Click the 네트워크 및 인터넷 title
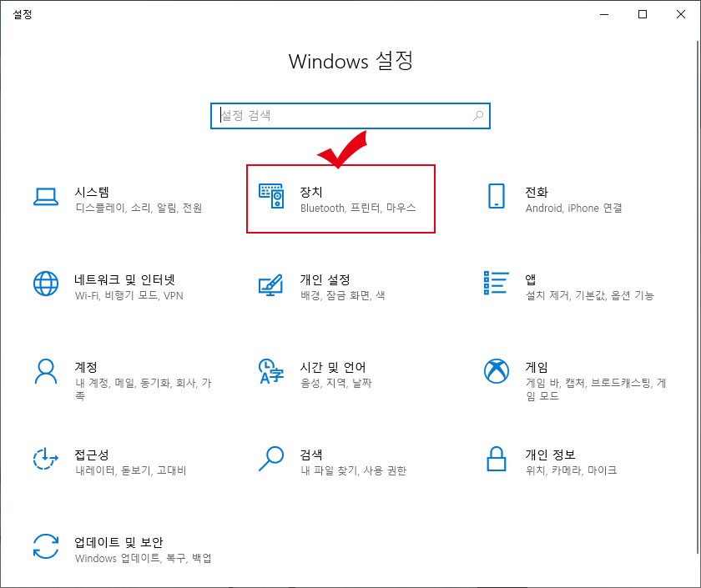The width and height of the screenshot is (701, 588). click(124, 279)
